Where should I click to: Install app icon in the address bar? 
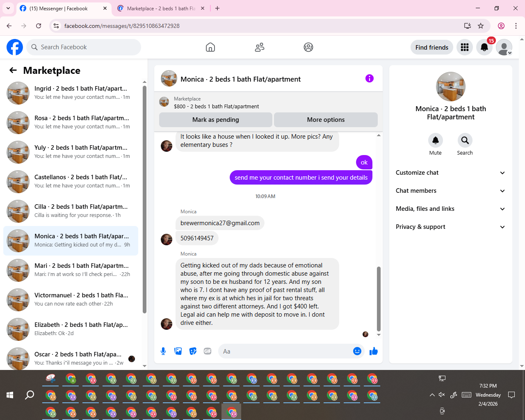468,26
